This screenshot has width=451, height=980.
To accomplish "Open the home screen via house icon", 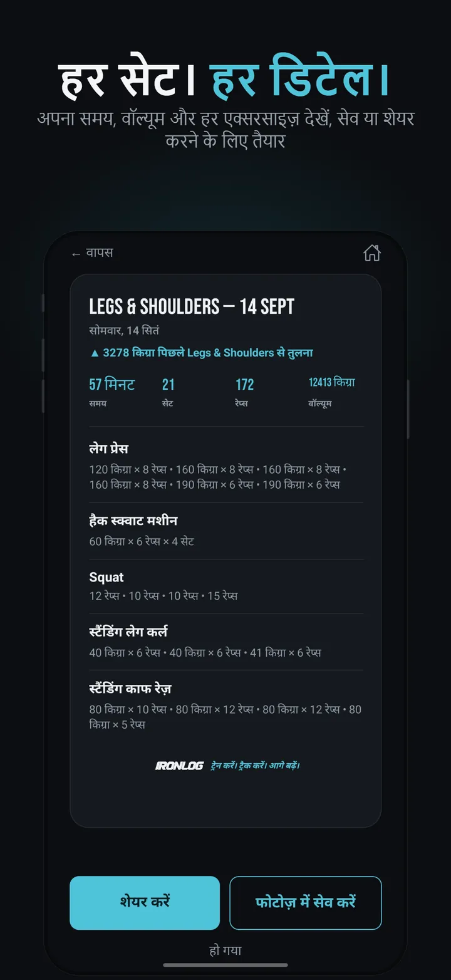I will [372, 253].
